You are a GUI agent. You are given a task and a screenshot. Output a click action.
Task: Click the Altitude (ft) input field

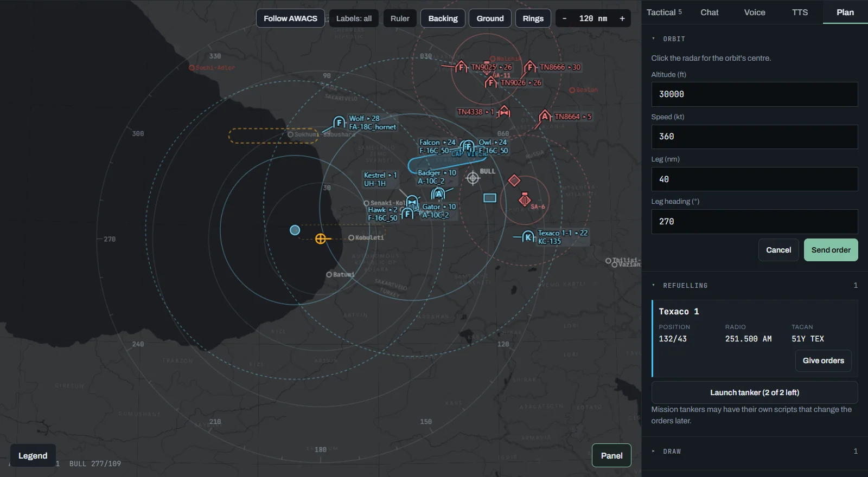(x=755, y=94)
